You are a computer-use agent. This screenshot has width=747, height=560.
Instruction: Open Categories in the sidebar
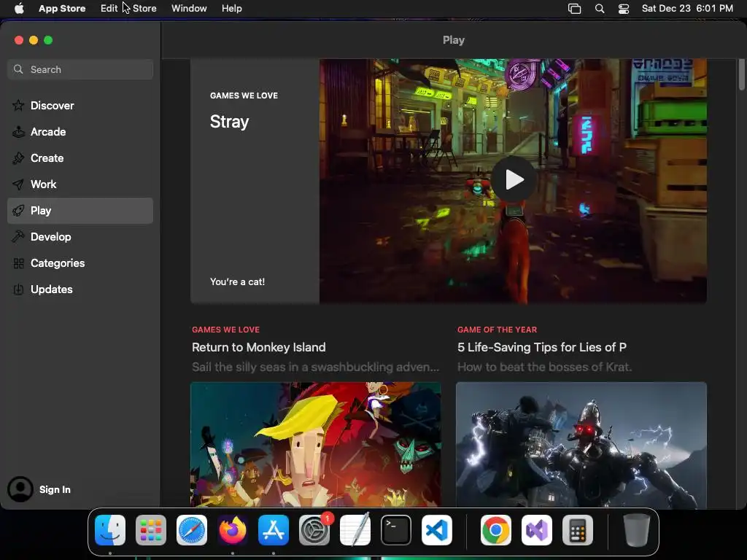(80, 262)
